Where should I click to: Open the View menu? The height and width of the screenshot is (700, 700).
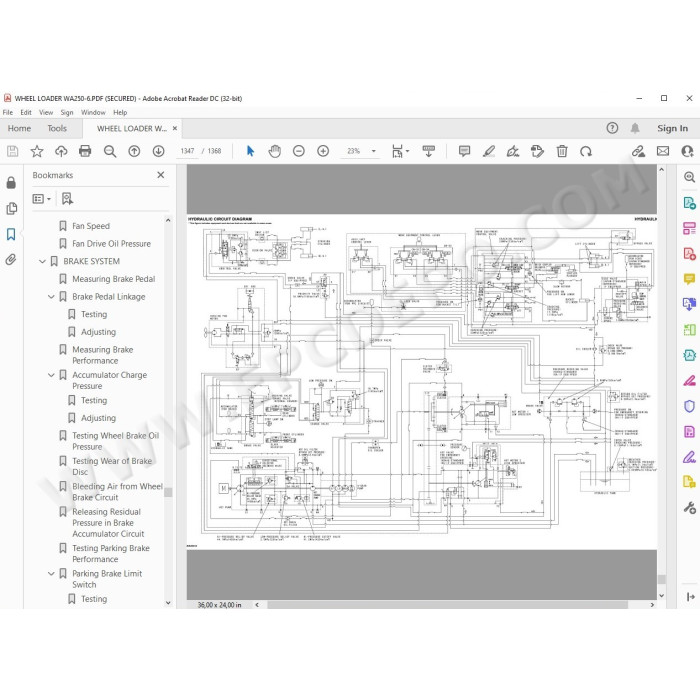tap(46, 112)
